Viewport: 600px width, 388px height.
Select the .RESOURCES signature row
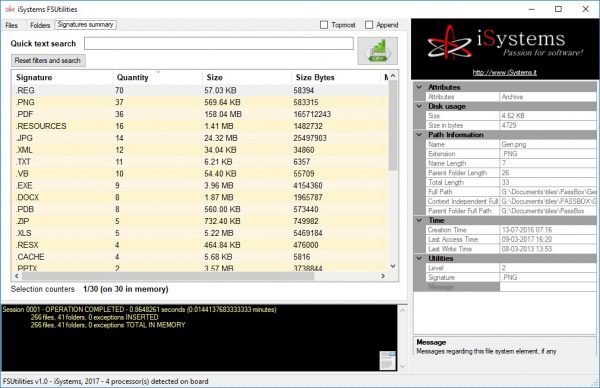click(201, 126)
